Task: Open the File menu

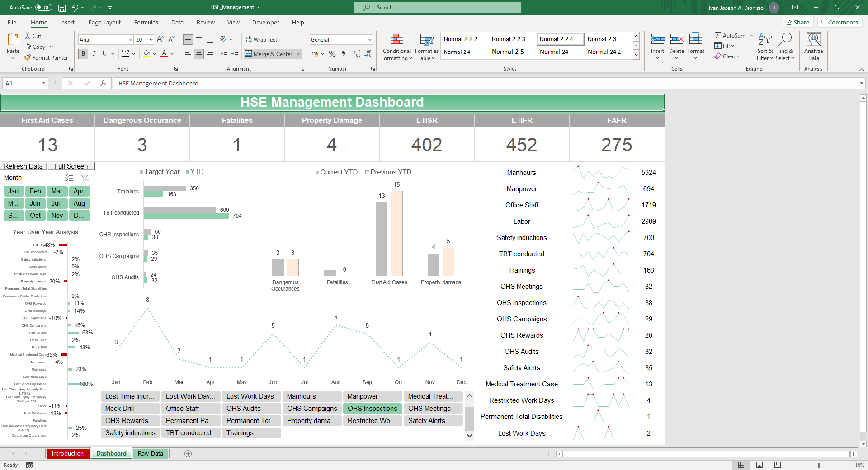Action: (12, 23)
